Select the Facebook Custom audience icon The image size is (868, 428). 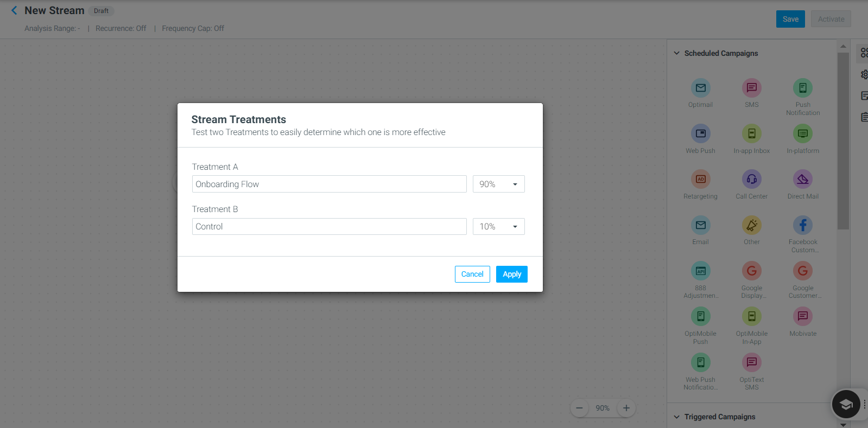[x=803, y=225]
